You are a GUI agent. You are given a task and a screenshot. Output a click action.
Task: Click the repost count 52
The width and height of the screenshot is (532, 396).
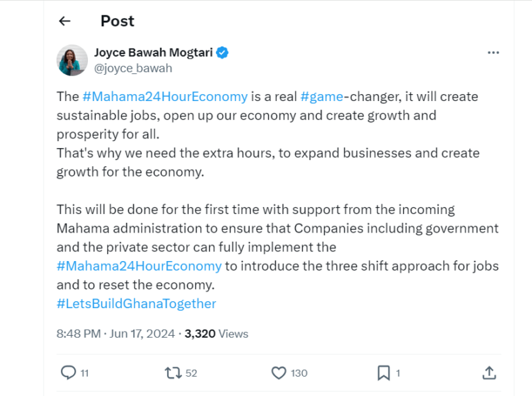191,373
